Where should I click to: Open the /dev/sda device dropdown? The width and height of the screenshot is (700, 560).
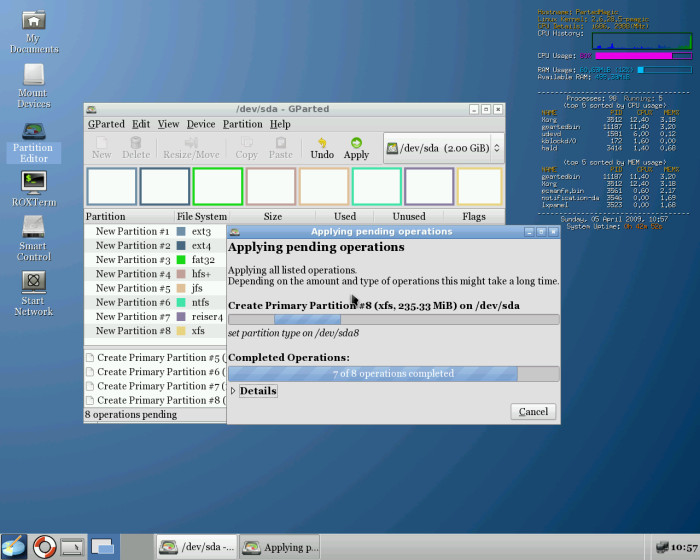point(444,148)
